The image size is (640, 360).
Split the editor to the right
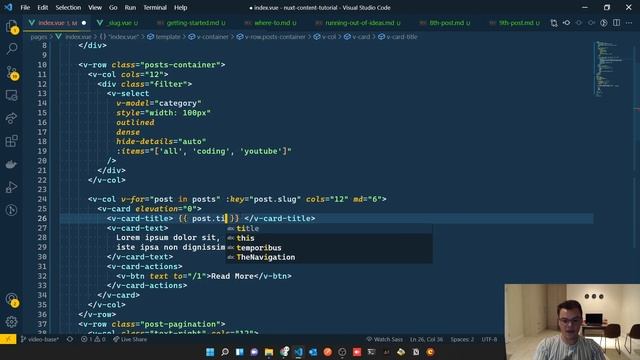point(616,23)
